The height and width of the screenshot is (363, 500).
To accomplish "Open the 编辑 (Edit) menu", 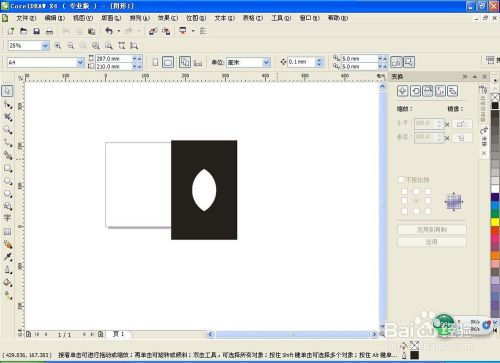I will 54,18.
